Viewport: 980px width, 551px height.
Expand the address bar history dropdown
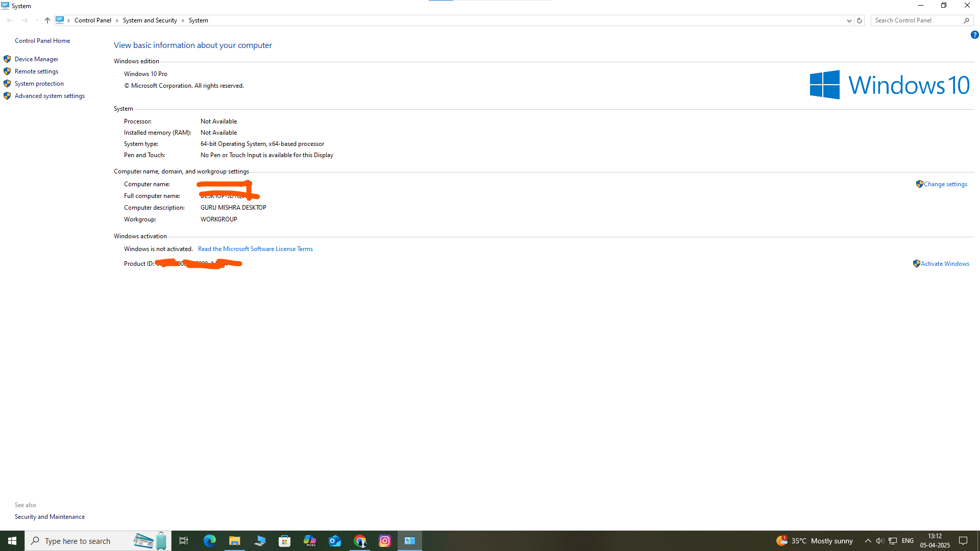click(849, 20)
